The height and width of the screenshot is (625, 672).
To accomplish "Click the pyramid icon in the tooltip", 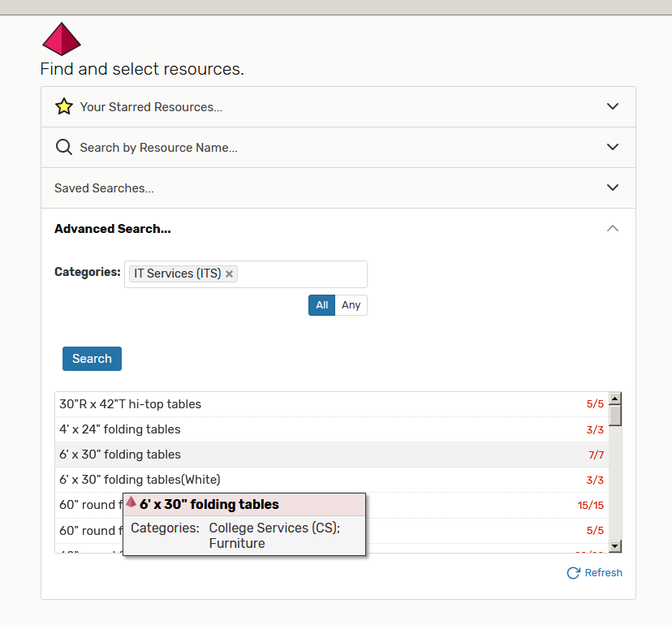I will tap(131, 502).
